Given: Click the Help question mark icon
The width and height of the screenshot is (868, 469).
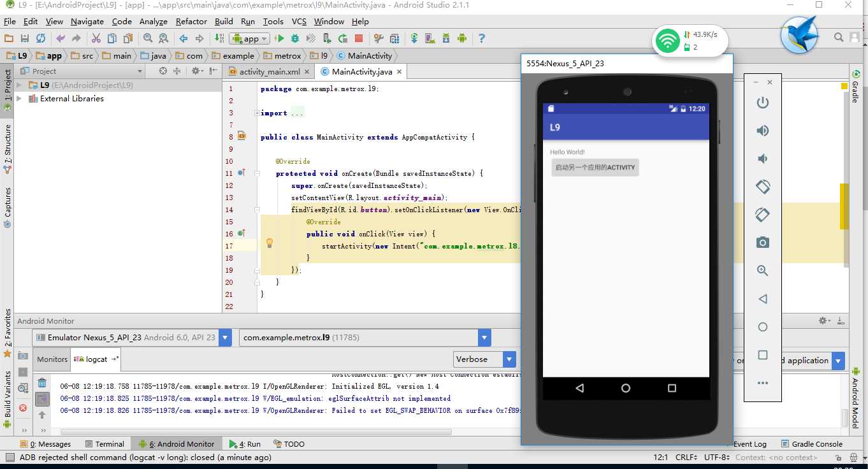Looking at the screenshot, I should 482,38.
